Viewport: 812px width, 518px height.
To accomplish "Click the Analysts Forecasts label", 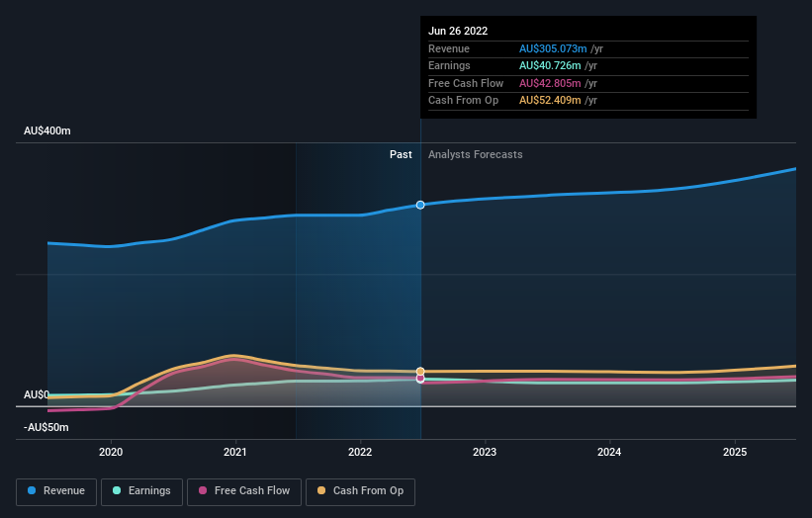I will 476,154.
